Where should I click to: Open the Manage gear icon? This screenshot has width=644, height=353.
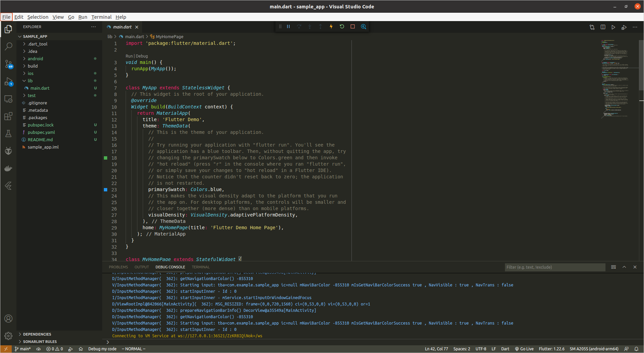click(8, 336)
